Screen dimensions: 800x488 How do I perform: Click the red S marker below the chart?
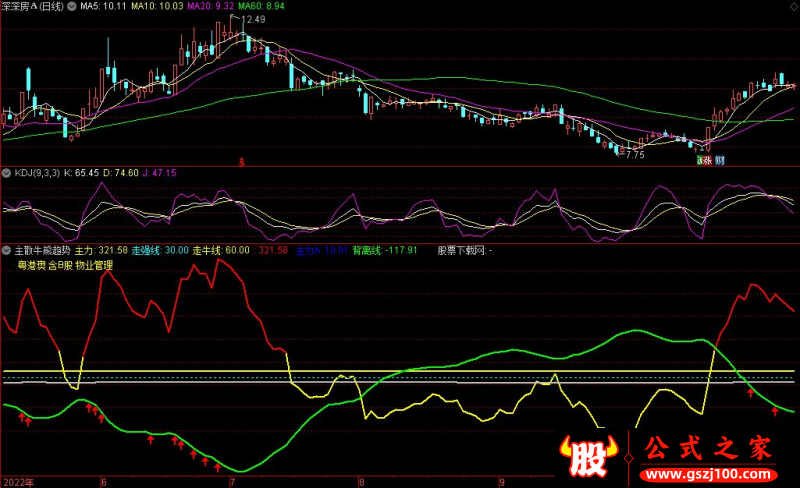pyautogui.click(x=242, y=160)
